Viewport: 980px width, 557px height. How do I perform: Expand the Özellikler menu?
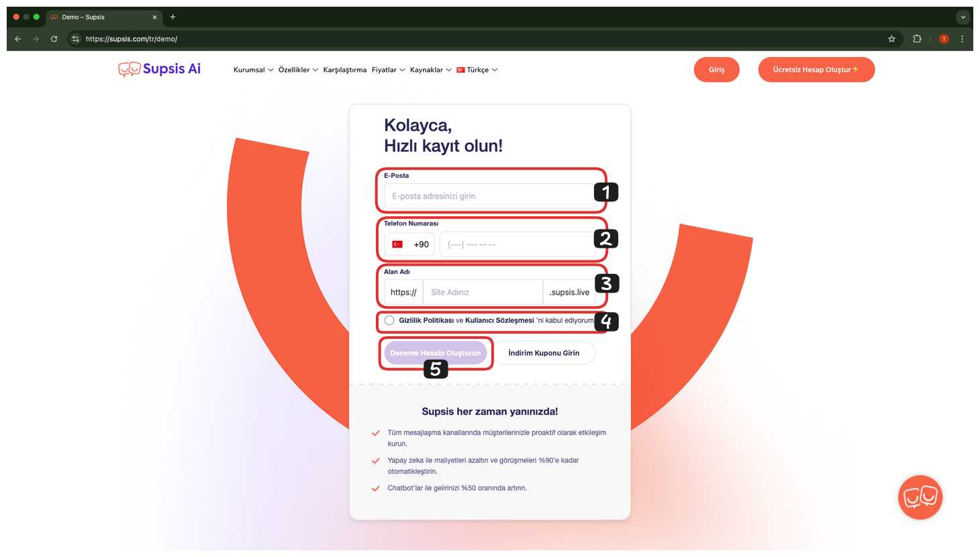[x=298, y=70]
